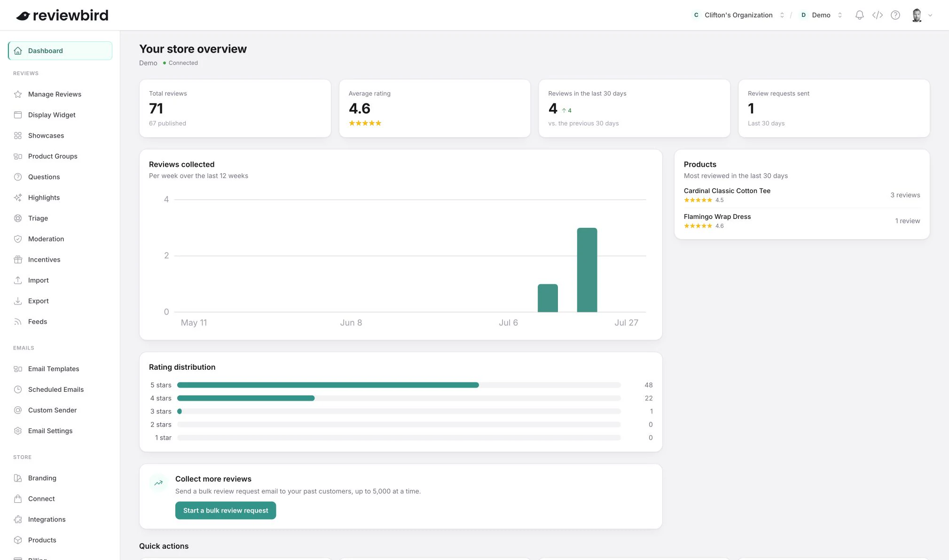This screenshot has width=949, height=560.
Task: Open Integrations in Store section
Action: [60, 519]
